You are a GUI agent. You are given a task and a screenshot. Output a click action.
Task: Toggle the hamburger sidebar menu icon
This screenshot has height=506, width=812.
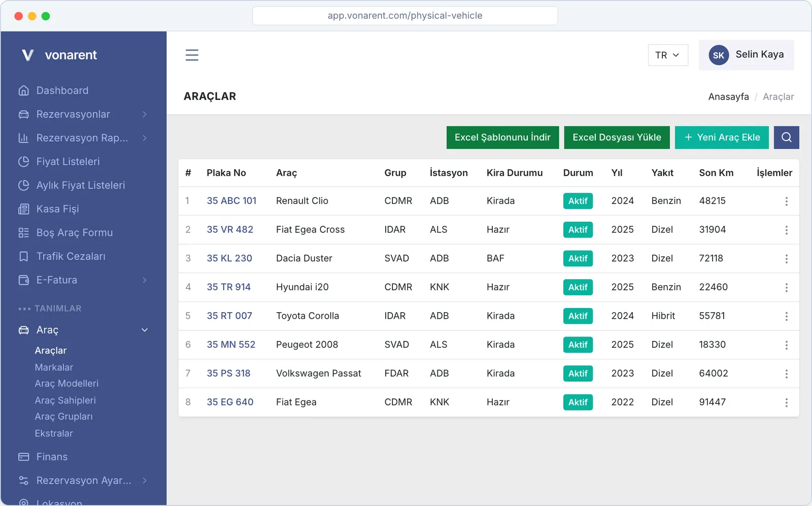[x=192, y=55]
